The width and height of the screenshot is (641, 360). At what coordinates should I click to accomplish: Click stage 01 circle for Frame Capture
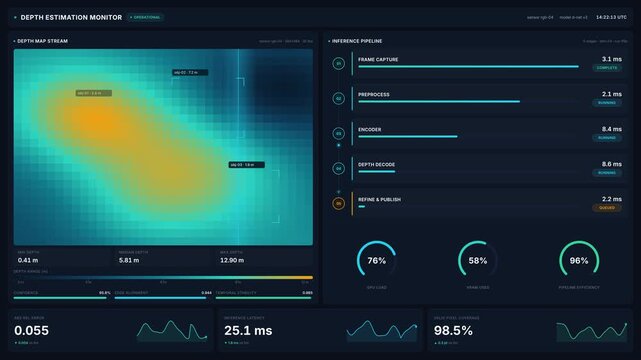pyautogui.click(x=338, y=64)
